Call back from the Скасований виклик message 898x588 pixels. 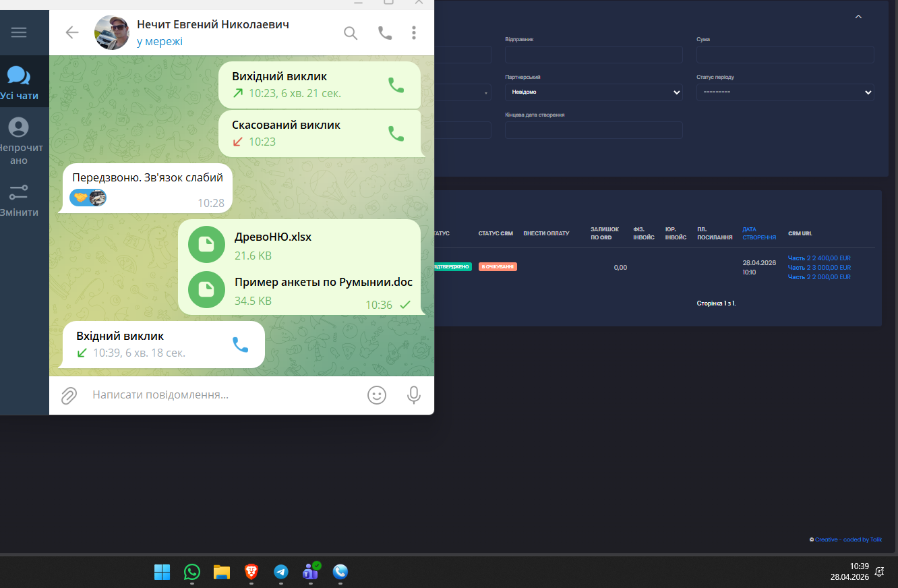[x=396, y=133]
